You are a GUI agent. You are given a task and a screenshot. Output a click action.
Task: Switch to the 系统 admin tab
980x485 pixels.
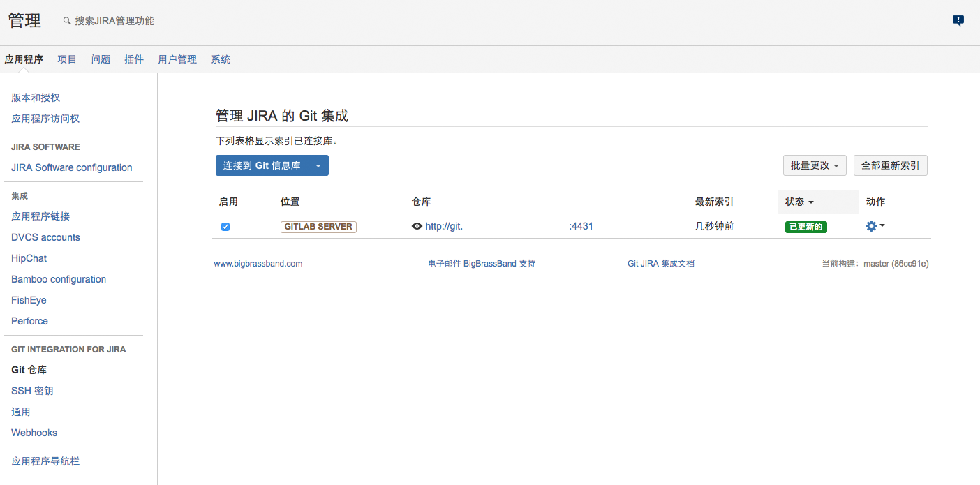[x=221, y=59]
